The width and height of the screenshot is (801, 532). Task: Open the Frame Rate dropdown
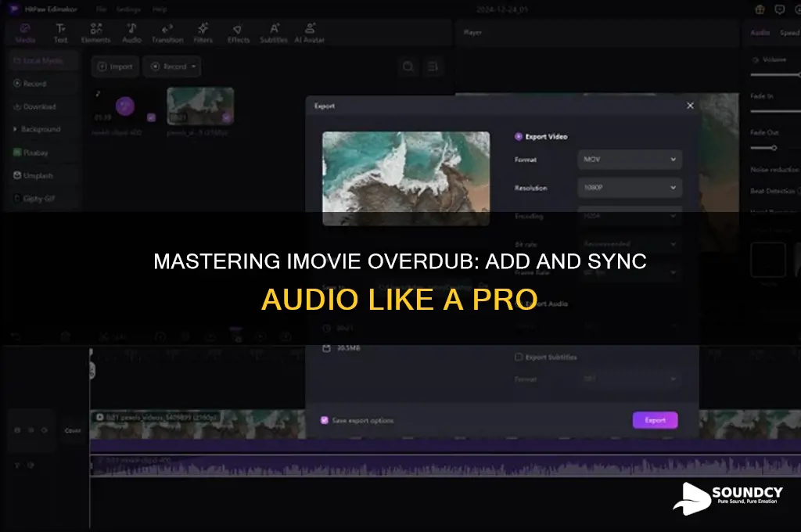click(x=630, y=272)
